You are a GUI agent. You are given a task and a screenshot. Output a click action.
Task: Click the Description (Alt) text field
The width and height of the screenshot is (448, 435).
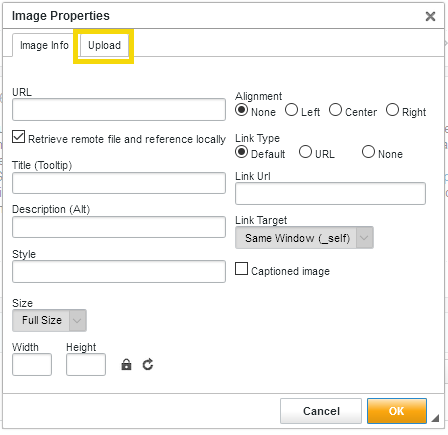[x=119, y=227]
